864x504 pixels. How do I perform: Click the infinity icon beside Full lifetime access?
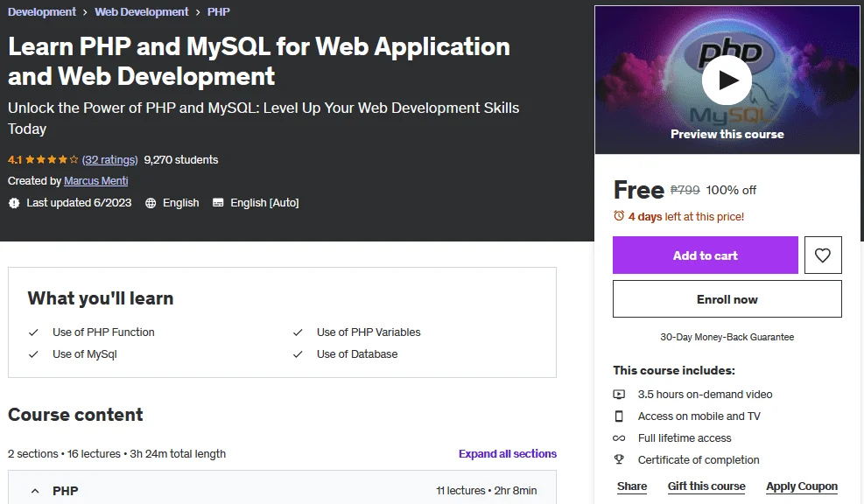click(619, 438)
